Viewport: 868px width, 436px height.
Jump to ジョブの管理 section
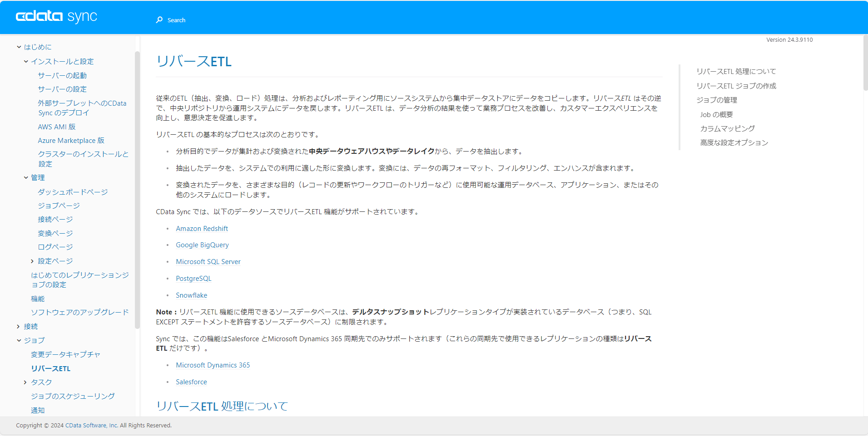717,100
